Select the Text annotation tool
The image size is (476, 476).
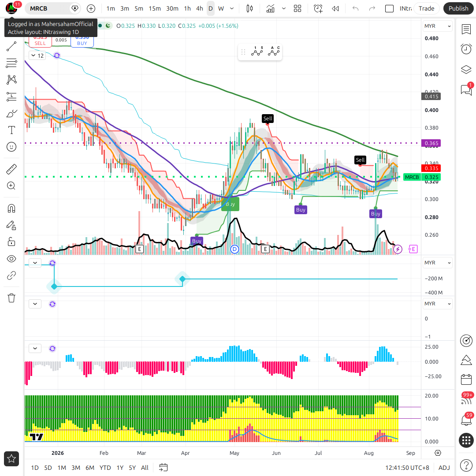[x=11, y=130]
